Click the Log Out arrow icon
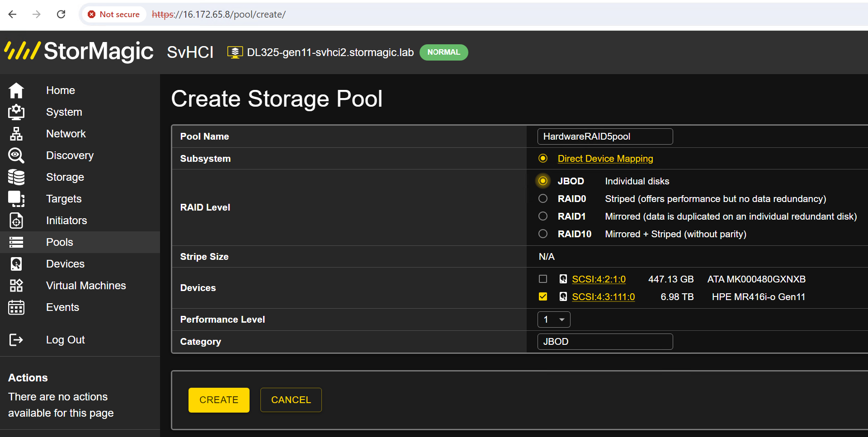Image resolution: width=868 pixels, height=437 pixels. coord(16,340)
